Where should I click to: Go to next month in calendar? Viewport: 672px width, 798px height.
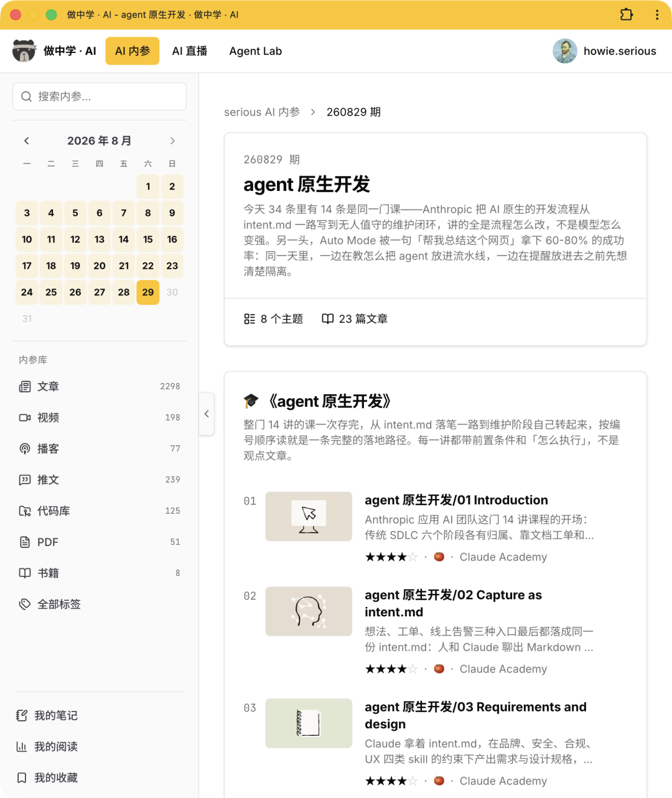172,141
